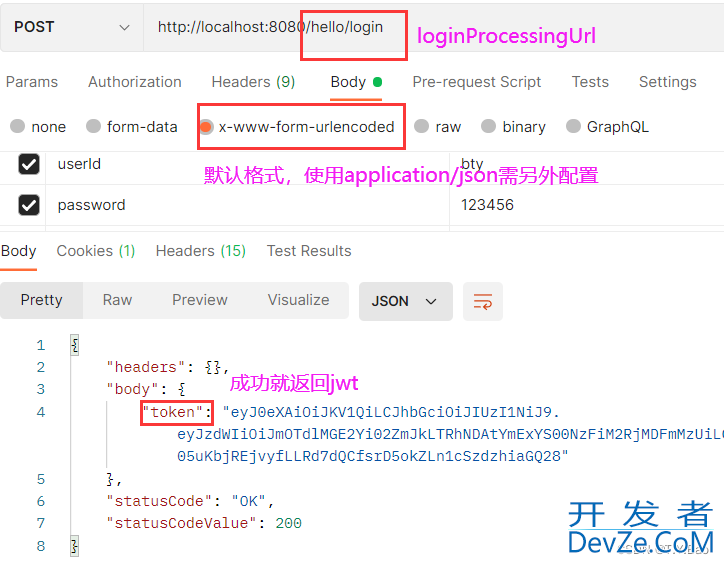Click the request URL input field

coord(433,27)
